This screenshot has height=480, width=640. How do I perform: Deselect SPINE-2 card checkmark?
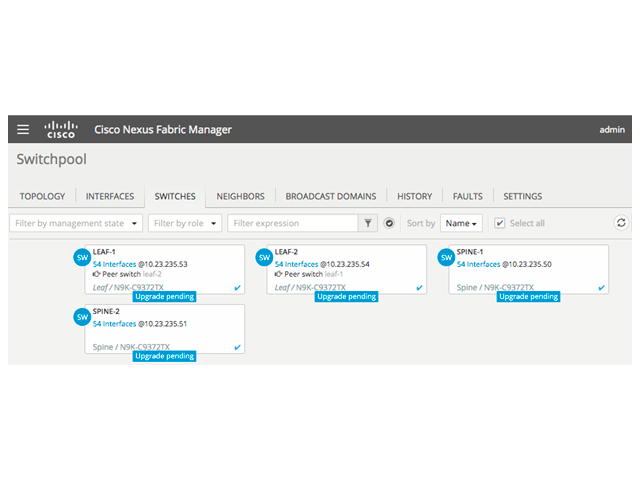pyautogui.click(x=238, y=347)
